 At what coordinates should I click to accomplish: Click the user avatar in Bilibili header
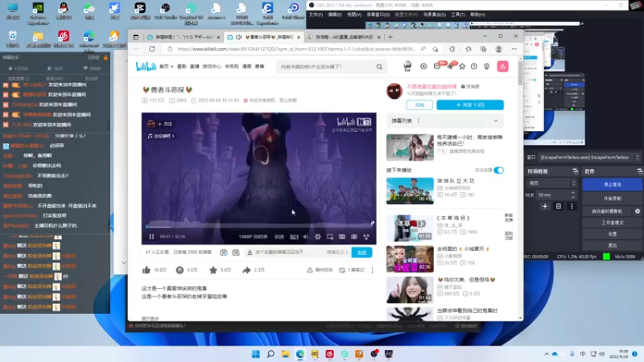pyautogui.click(x=407, y=66)
